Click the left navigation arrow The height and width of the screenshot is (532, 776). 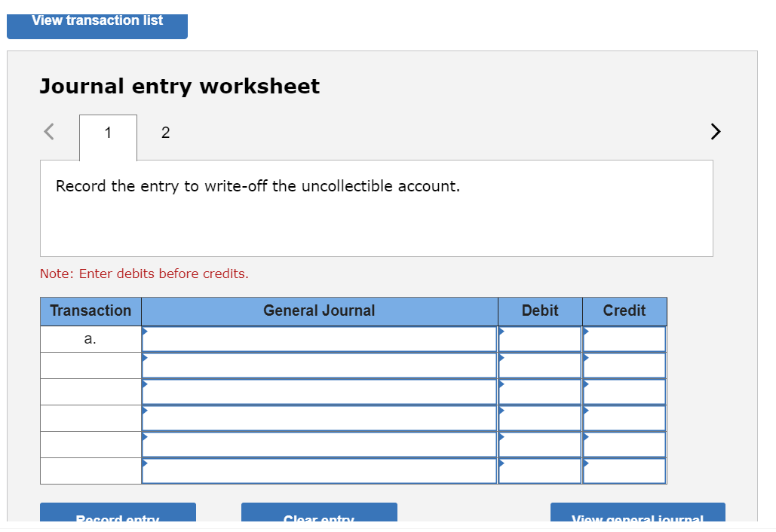point(48,131)
